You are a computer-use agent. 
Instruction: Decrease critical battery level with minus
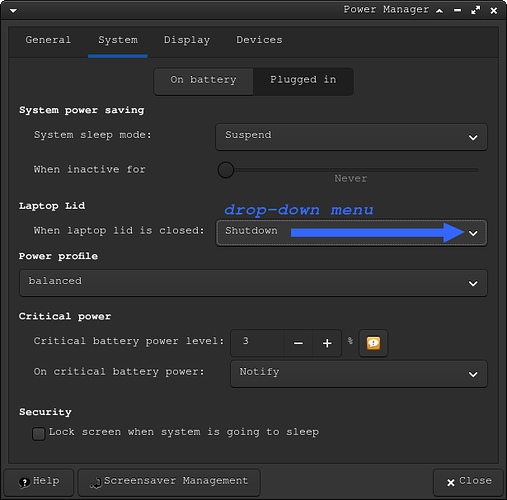[x=298, y=343]
